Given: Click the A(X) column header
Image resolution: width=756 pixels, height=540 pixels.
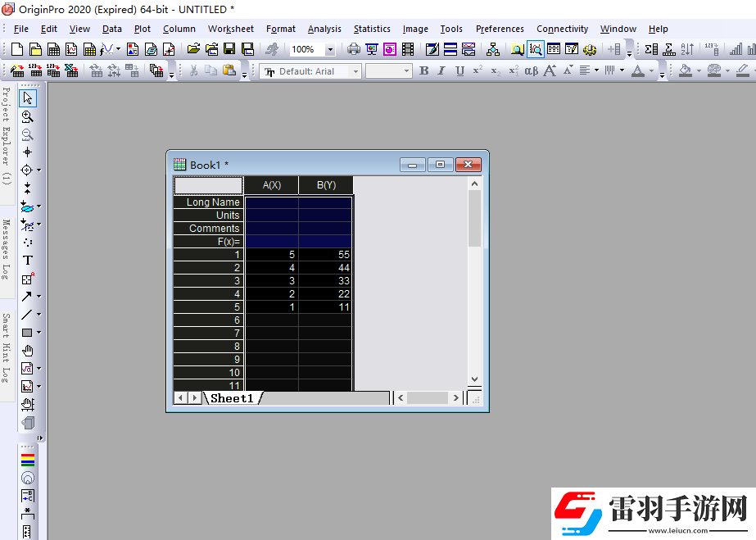Looking at the screenshot, I should [272, 185].
